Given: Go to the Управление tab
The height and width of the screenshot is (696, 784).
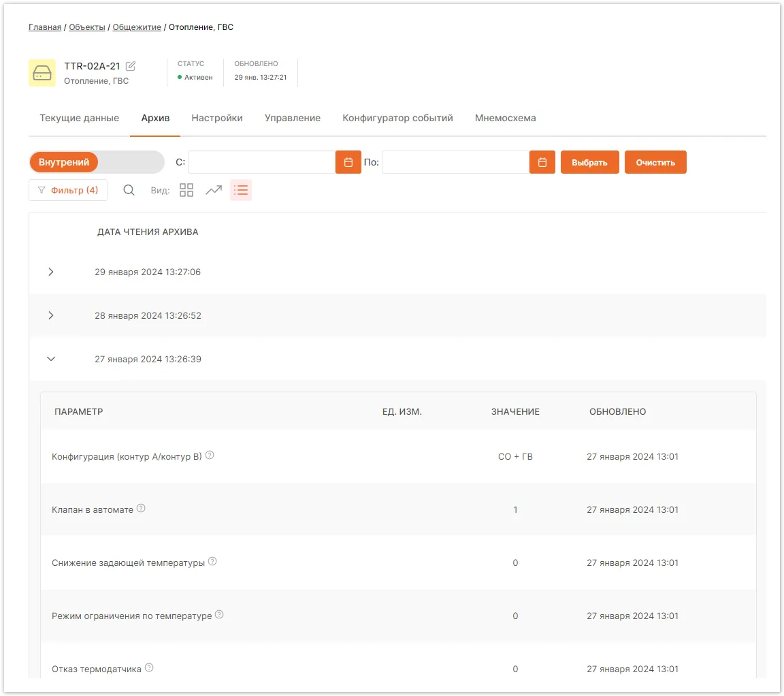Looking at the screenshot, I should tap(293, 118).
